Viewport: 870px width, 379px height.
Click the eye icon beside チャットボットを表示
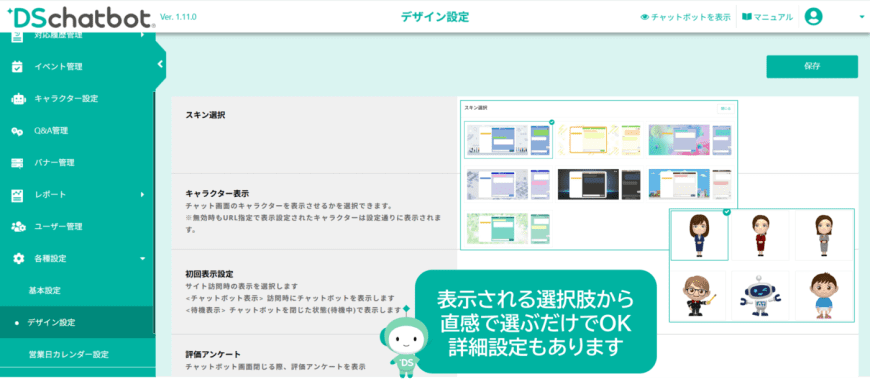coord(645,17)
